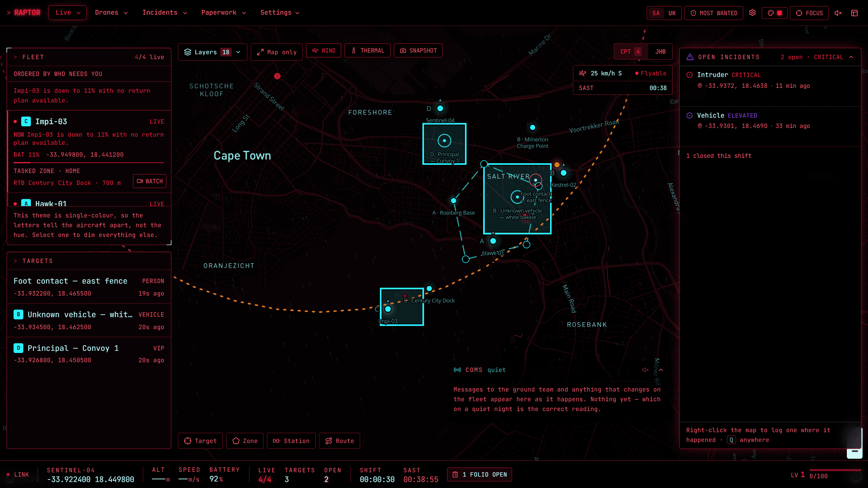
Task: Open the Settings menu dropdown
Action: [x=280, y=12]
